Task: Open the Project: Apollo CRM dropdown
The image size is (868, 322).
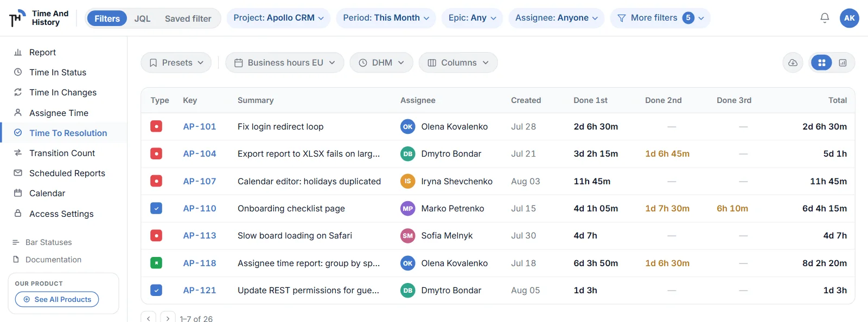Action: 278,18
